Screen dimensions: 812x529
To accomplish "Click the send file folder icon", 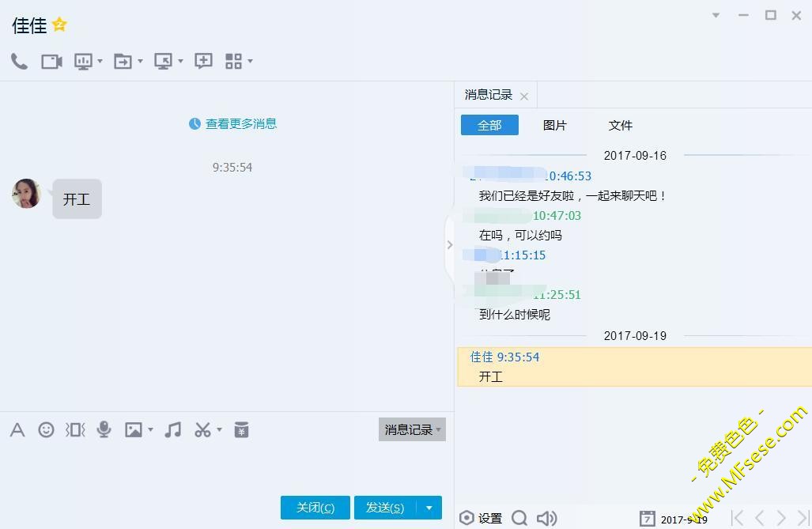I will coord(123,62).
